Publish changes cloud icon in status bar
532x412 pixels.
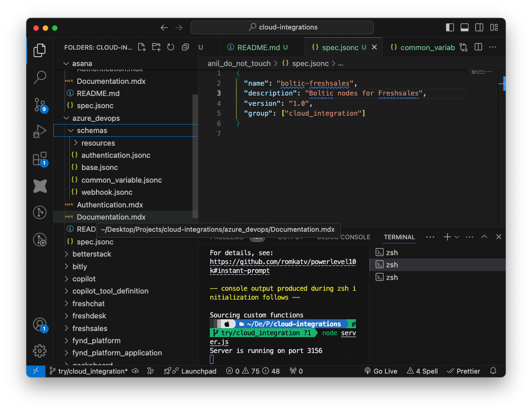tap(135, 371)
